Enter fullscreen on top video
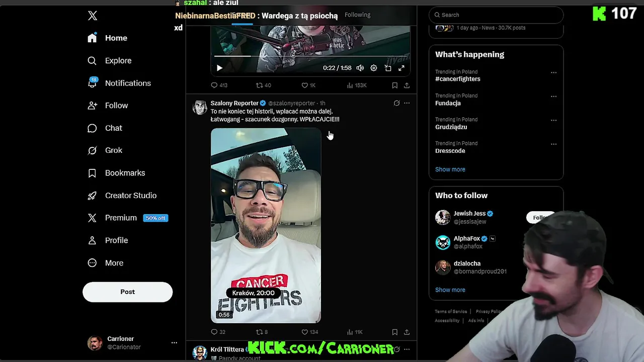The image size is (644, 362). coord(401,68)
